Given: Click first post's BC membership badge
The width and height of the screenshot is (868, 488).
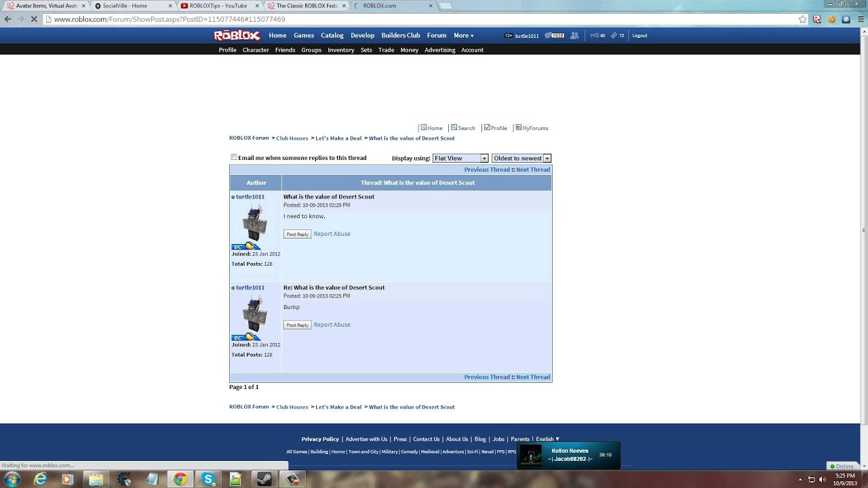Looking at the screenshot, I should (245, 247).
